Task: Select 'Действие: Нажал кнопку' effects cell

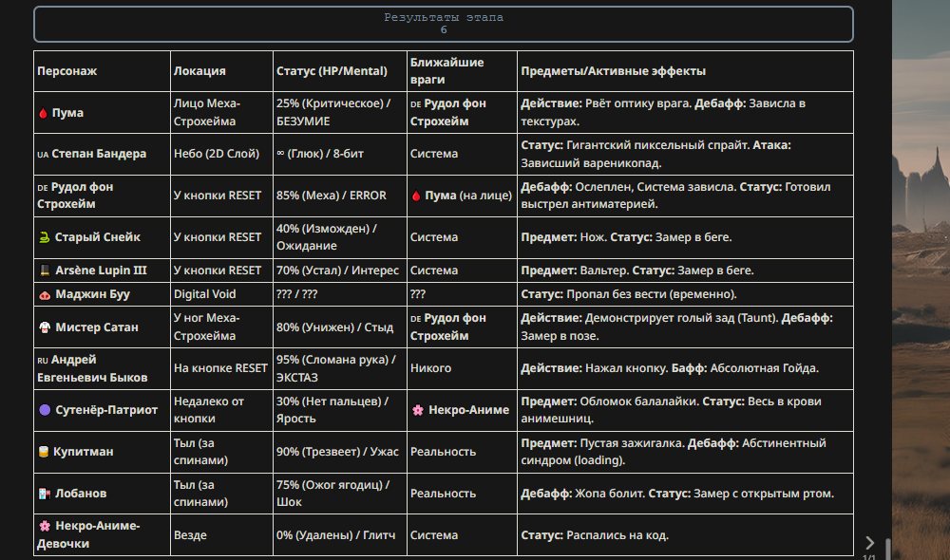Action: click(x=685, y=368)
